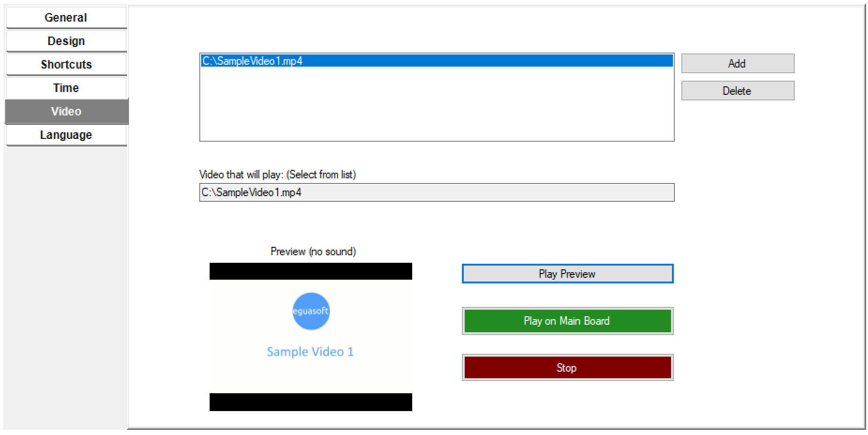The image size is (868, 435).
Task: Select the Video tab
Action: (x=66, y=112)
